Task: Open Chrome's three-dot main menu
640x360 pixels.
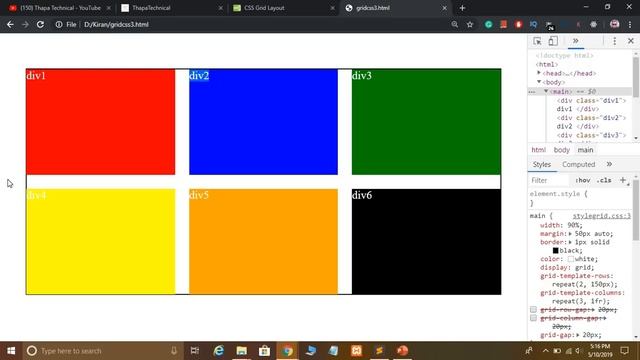Action: 630,24
